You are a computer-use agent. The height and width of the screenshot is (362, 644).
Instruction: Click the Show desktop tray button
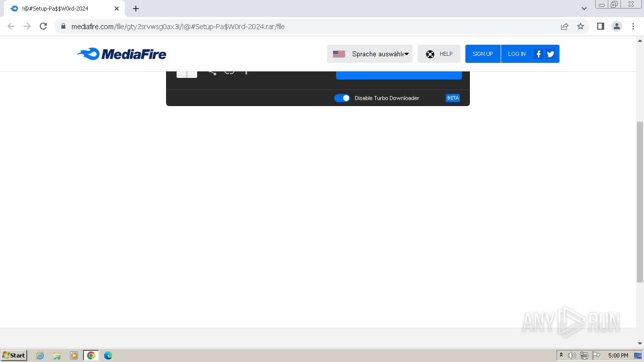pos(638,355)
